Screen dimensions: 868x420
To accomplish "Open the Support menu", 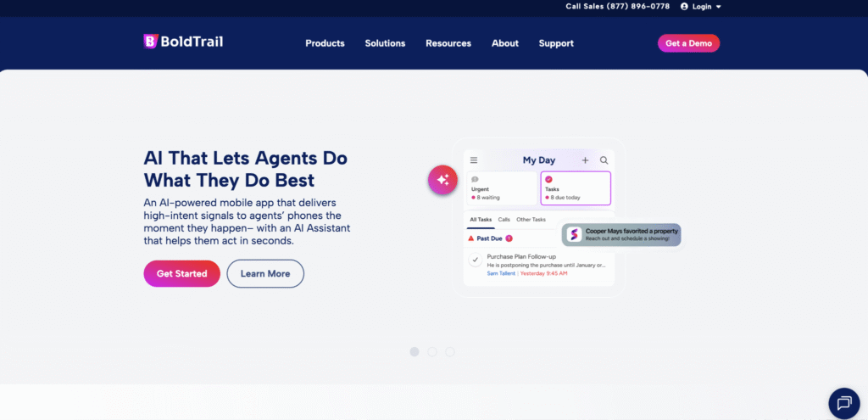I will click(x=556, y=43).
